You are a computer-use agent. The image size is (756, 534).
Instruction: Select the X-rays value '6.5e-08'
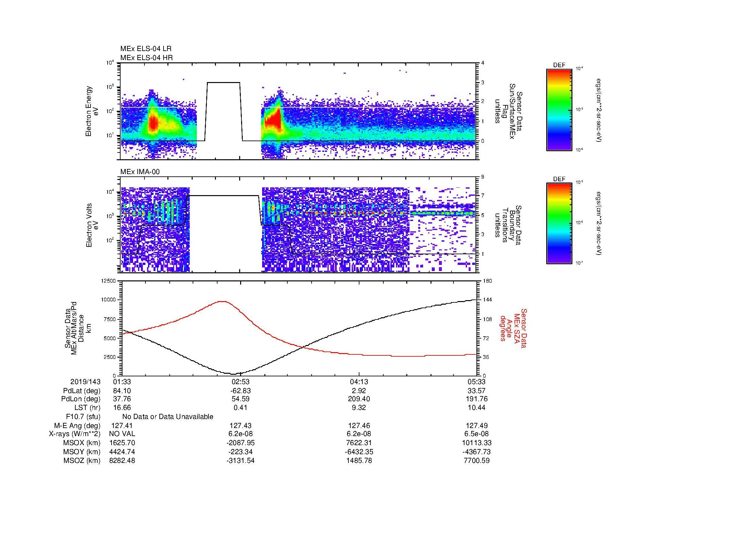click(x=477, y=434)
